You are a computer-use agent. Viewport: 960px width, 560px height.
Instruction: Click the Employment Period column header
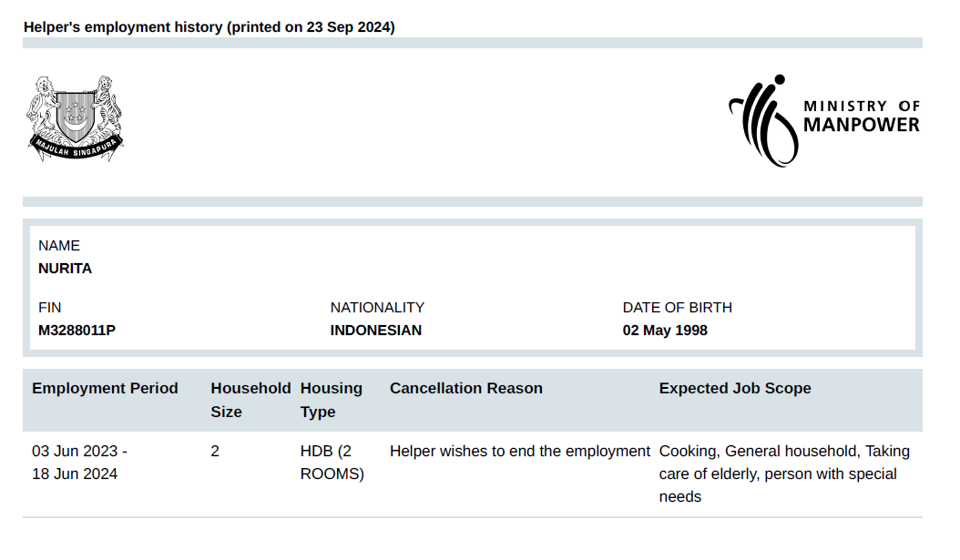pyautogui.click(x=105, y=389)
